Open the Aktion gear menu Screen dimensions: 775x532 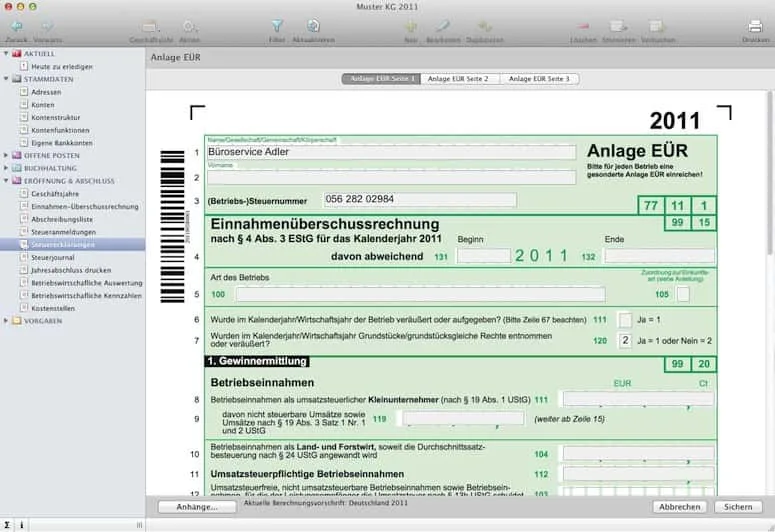click(x=189, y=26)
